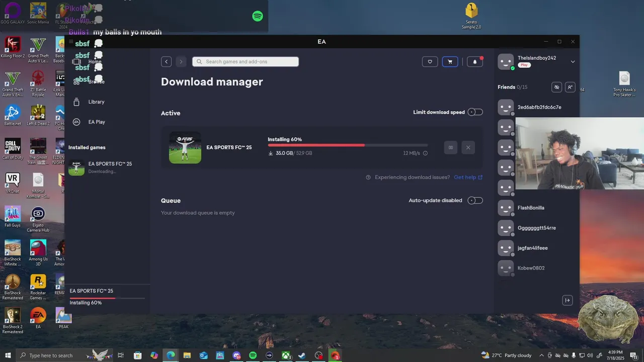Open the Battle.net desktop shortcut
Viewport: 644px width, 362px height.
pos(13,116)
